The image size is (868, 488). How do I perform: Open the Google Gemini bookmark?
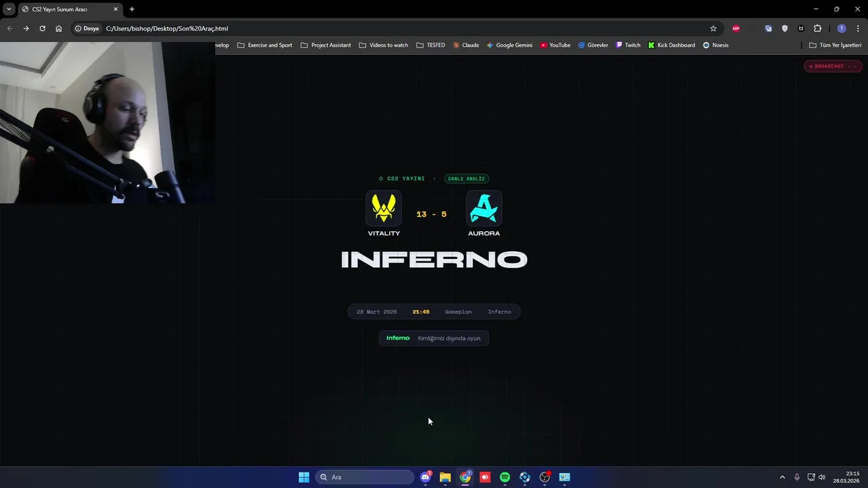509,45
